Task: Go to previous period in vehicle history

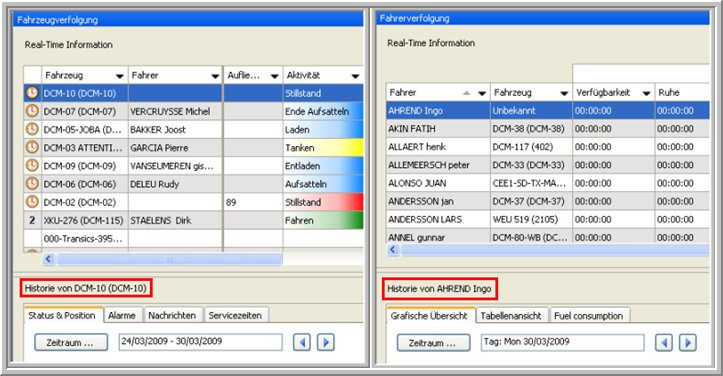Action: pyautogui.click(x=302, y=342)
